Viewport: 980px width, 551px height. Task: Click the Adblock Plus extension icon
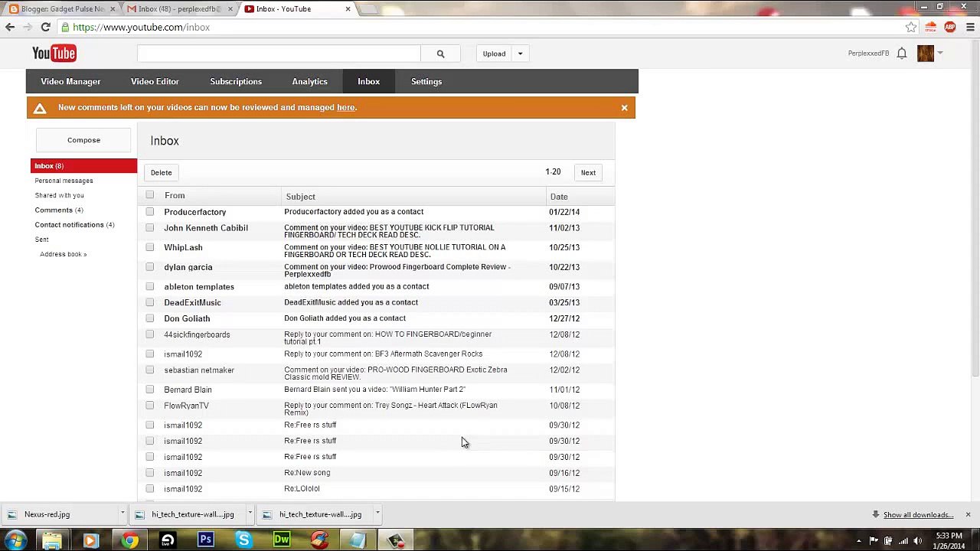click(950, 27)
